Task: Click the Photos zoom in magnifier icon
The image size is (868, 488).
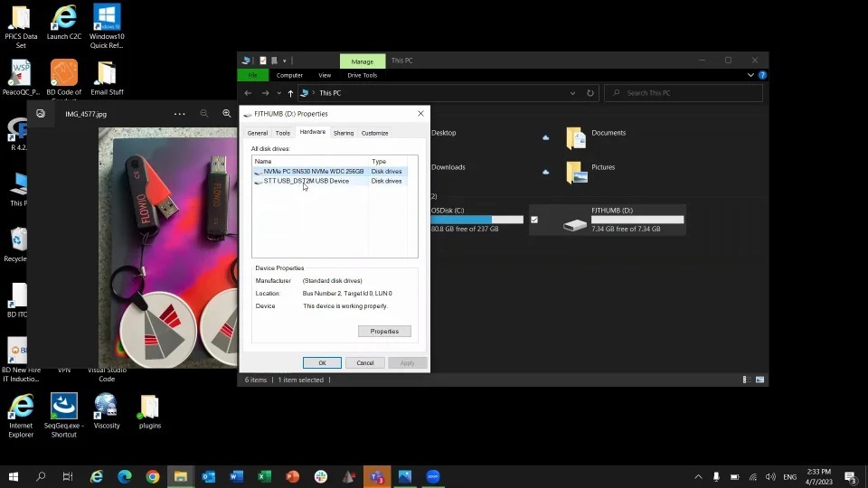Action: coord(226,114)
